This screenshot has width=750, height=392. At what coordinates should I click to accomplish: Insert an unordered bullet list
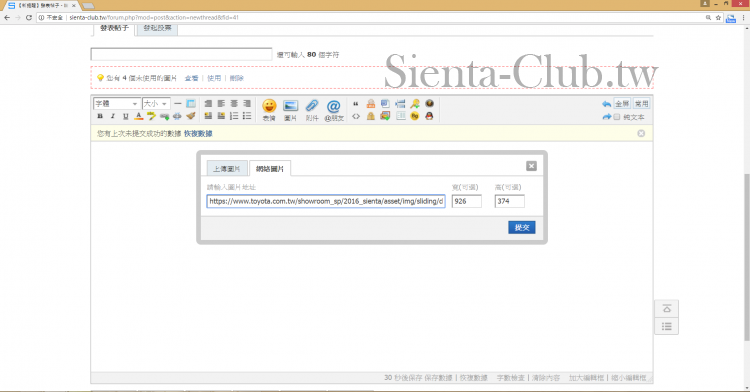pyautogui.click(x=247, y=116)
